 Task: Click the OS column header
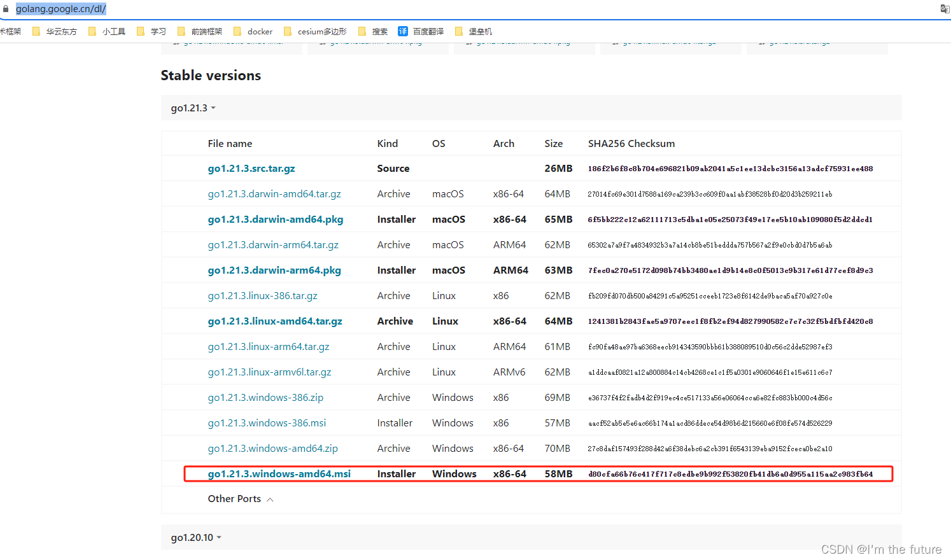[x=439, y=144]
